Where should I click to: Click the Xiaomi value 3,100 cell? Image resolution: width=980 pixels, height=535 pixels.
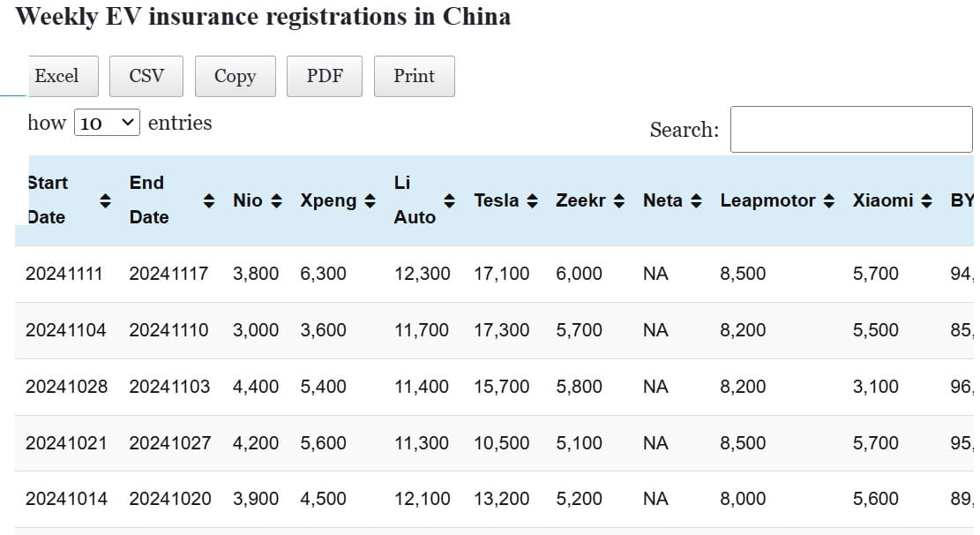[876, 387]
